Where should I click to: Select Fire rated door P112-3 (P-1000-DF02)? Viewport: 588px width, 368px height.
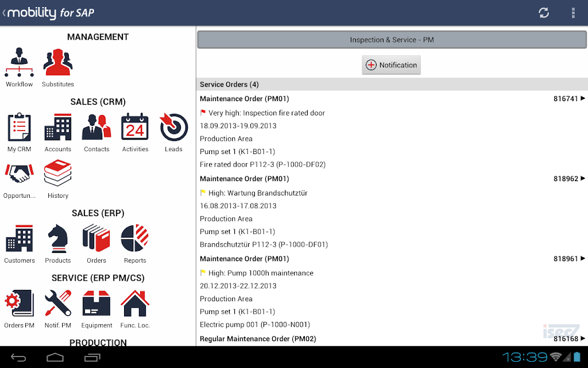coord(262,164)
